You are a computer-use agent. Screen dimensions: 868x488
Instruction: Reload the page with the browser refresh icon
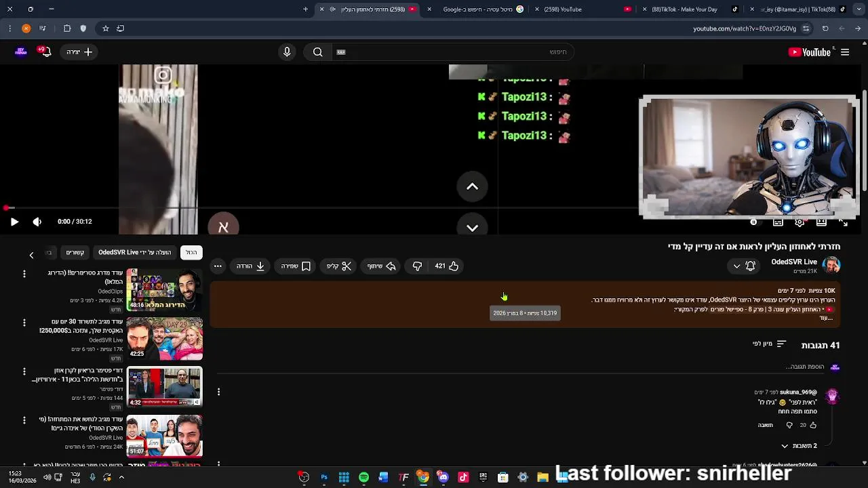click(825, 28)
